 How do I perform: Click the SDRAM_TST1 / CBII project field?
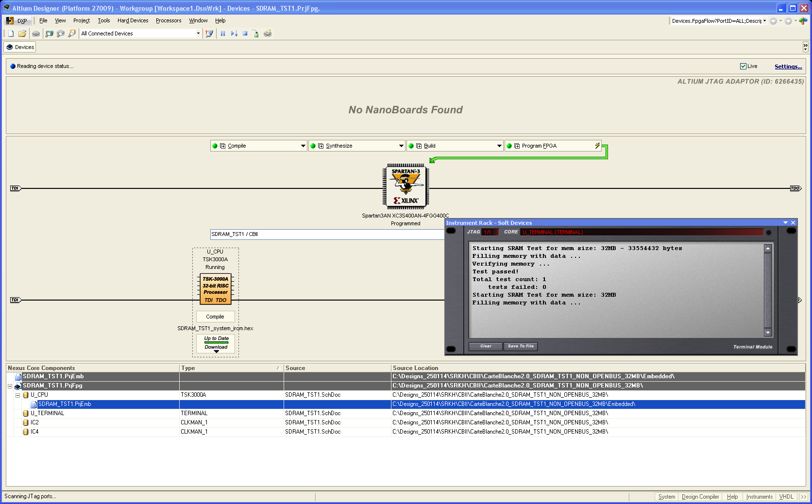[x=327, y=234]
